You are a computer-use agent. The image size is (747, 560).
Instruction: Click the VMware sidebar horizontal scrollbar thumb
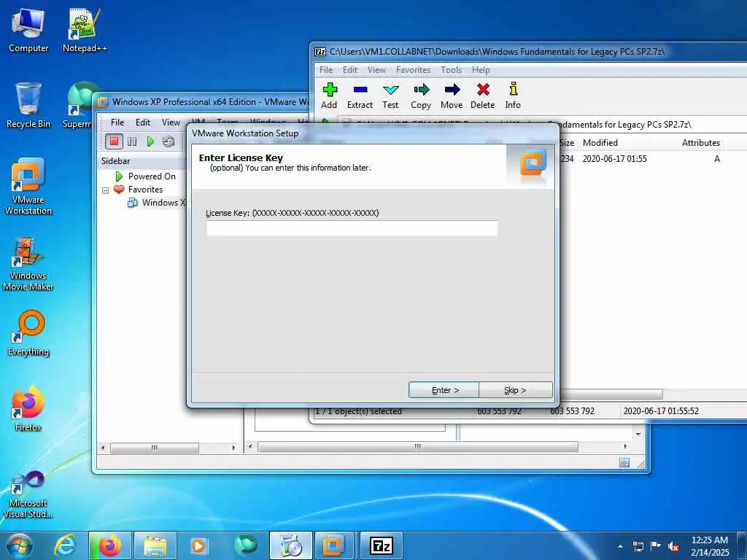155,448
